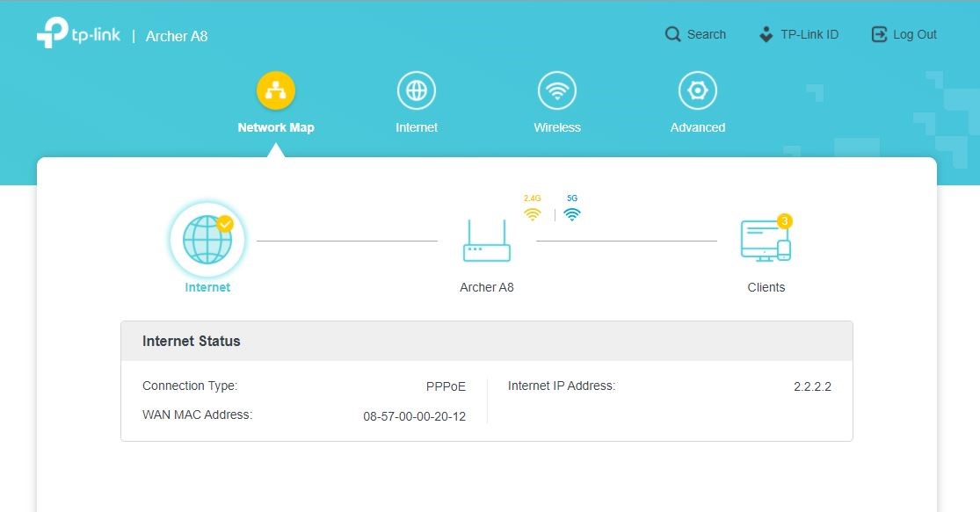Click the PPPoE connection type value
Screen dimensions: 980x512
point(446,386)
